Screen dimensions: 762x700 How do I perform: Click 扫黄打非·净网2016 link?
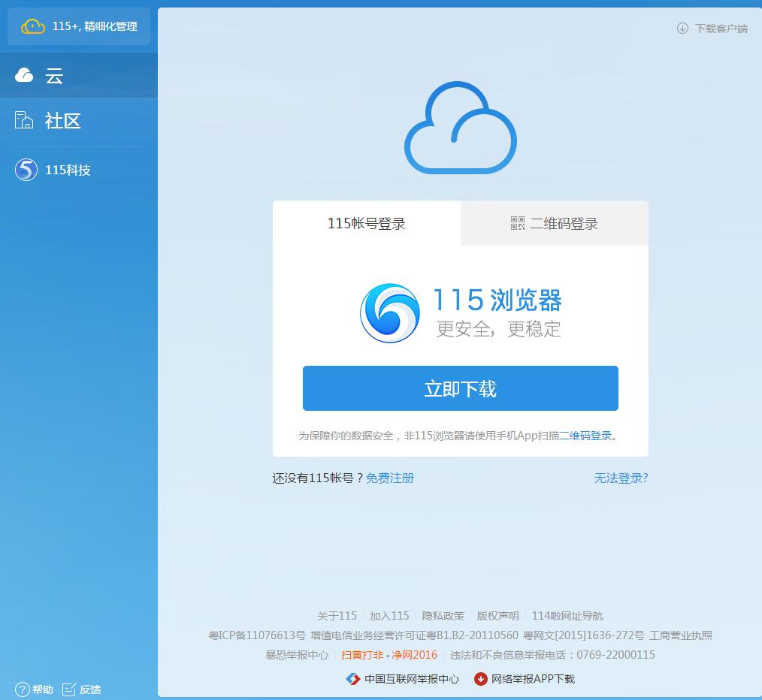[x=389, y=655]
